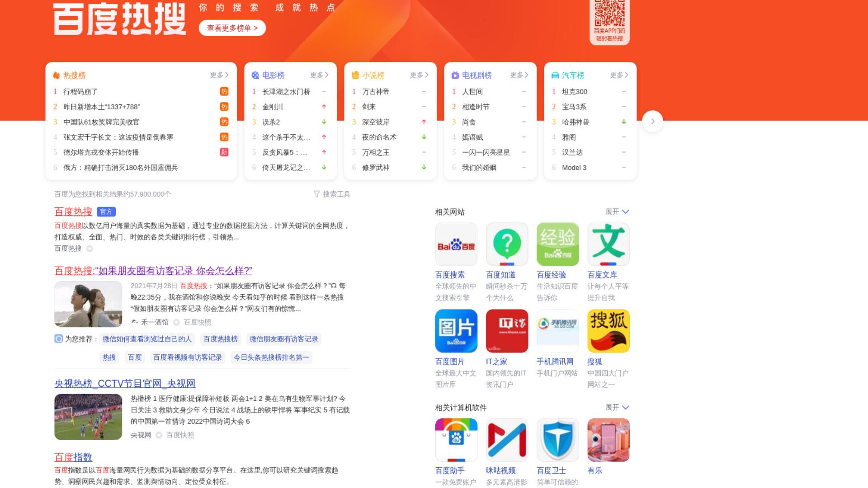Open the yellow Sohu 搜狐 icon

(x=609, y=331)
